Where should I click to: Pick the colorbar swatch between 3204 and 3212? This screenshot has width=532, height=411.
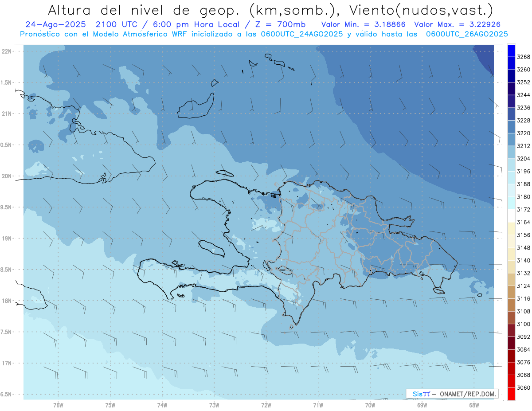(511, 152)
